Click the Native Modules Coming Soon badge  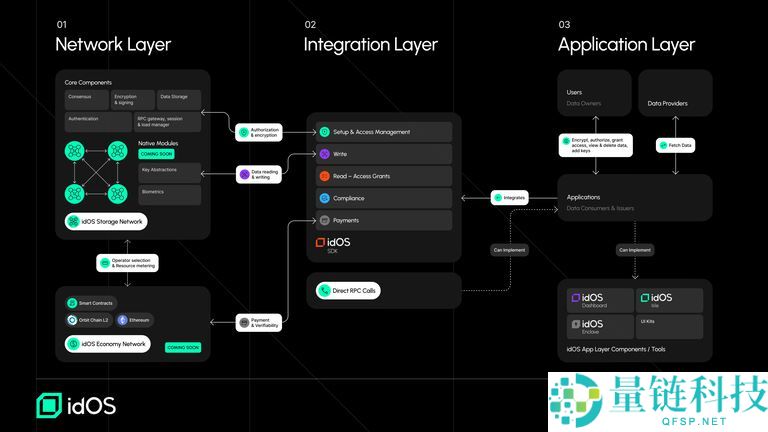tap(157, 154)
